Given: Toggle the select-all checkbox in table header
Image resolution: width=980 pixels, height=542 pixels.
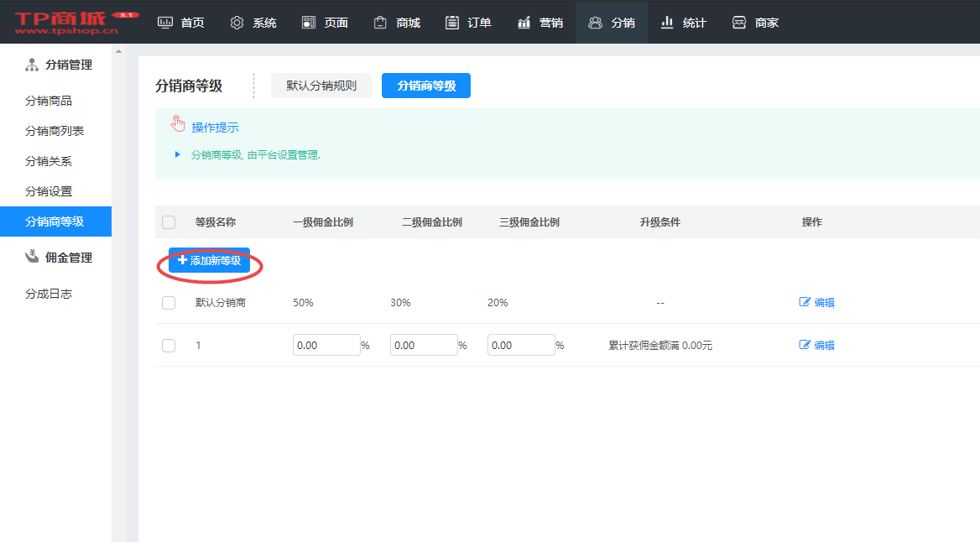Looking at the screenshot, I should coord(169,222).
